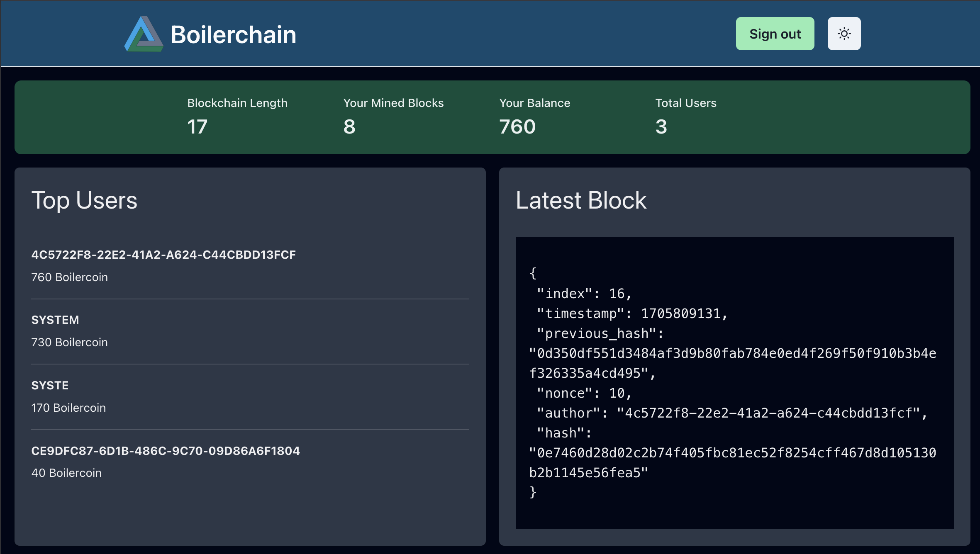Click the Boilerchain triangle logo icon
This screenshot has height=554, width=980.
point(144,34)
